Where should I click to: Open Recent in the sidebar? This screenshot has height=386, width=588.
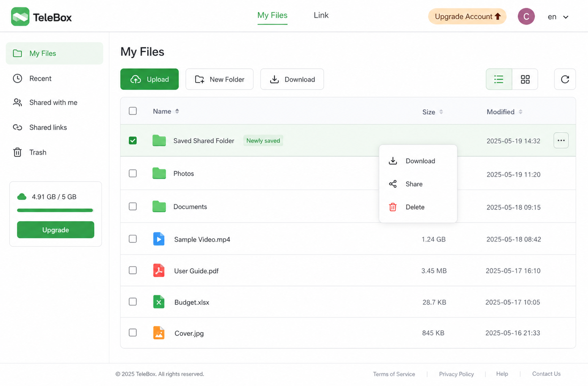click(x=54, y=78)
